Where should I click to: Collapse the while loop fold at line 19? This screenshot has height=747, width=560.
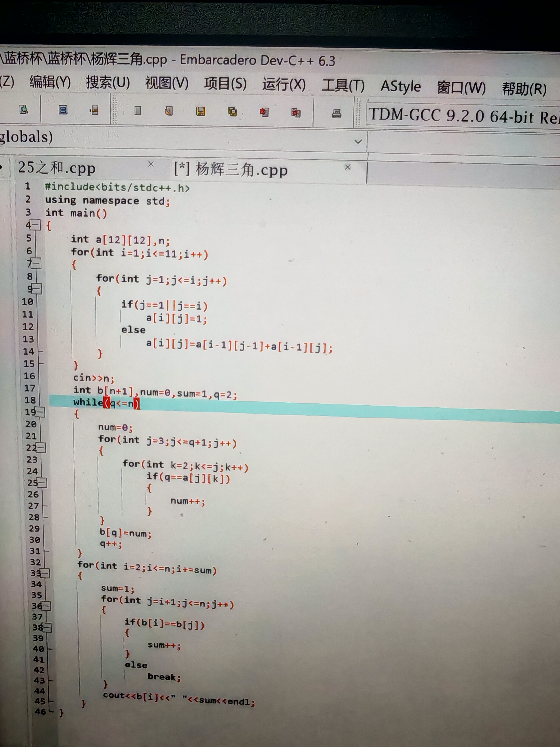tap(40, 412)
